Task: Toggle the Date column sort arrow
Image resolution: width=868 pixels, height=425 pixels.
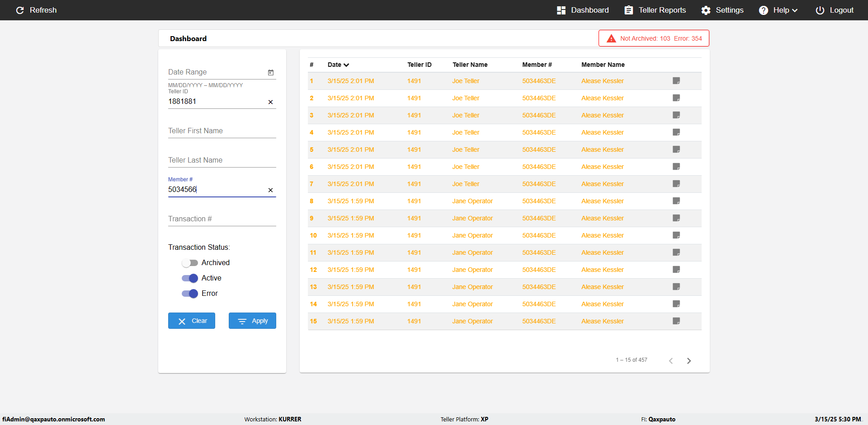Action: pyautogui.click(x=346, y=65)
